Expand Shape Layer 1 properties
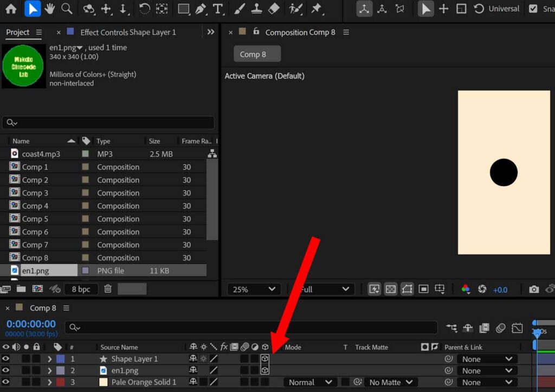 click(x=49, y=359)
